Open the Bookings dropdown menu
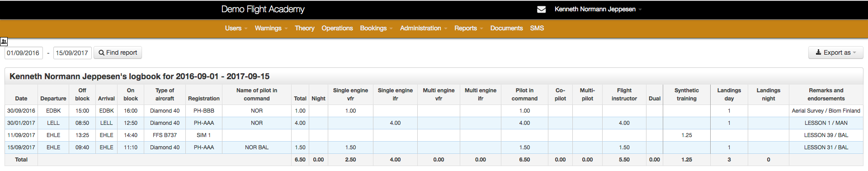Viewport: 868px width, 171px height. tap(376, 28)
